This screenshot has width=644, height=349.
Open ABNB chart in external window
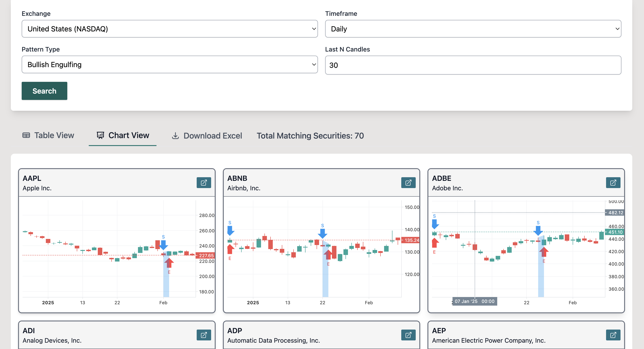408,183
